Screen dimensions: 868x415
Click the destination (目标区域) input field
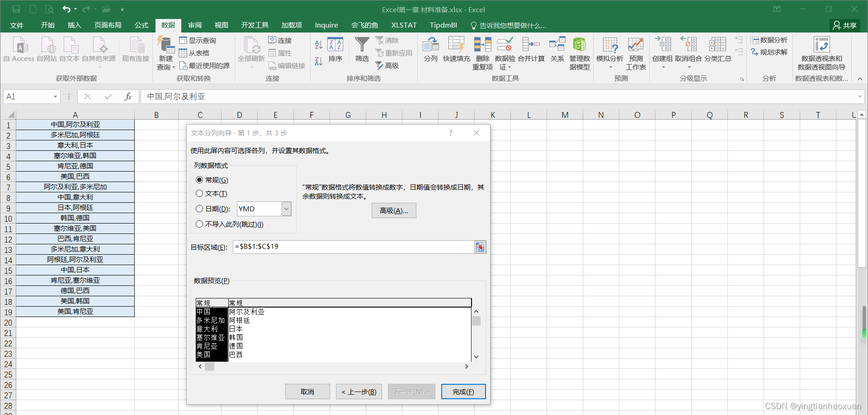coord(354,247)
